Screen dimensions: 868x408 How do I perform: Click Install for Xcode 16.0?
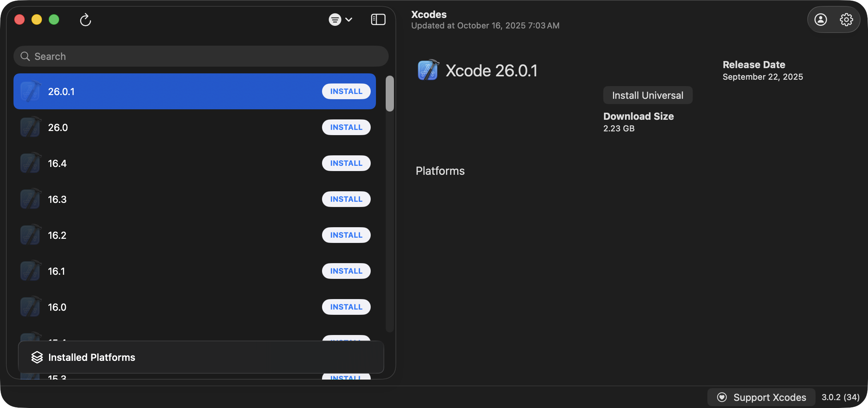click(x=346, y=307)
